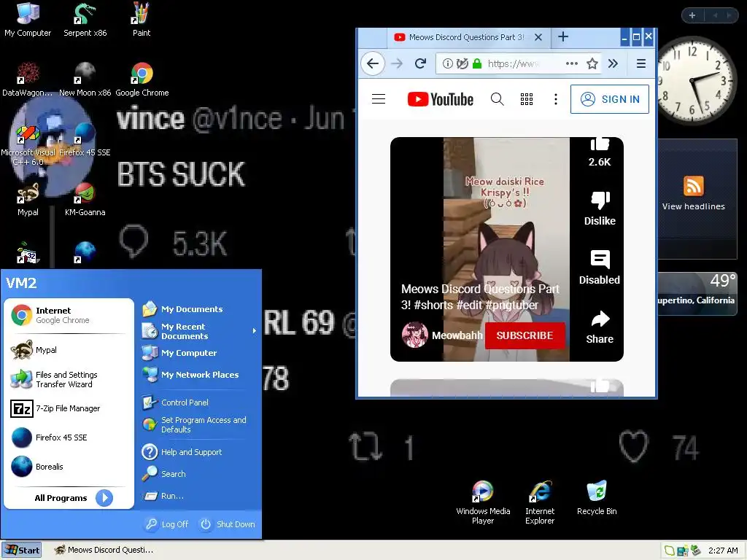
Task: Open DataWagon desktop shortcut
Action: pyautogui.click(x=28, y=79)
